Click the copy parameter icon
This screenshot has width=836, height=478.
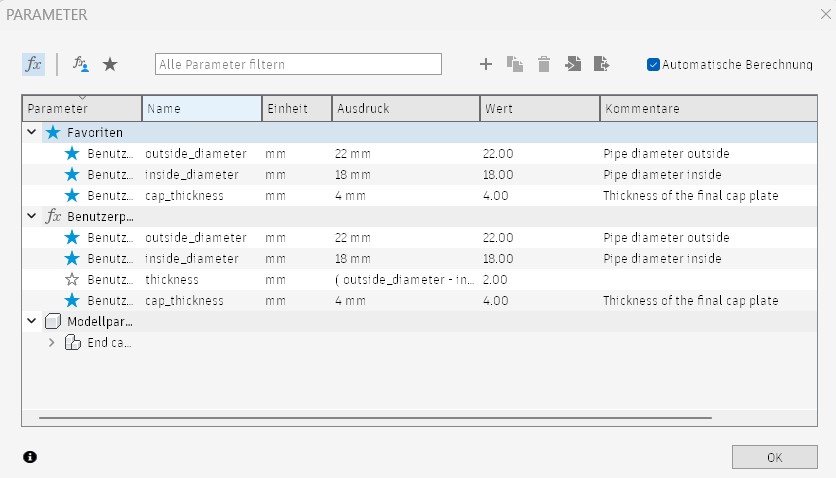515,64
